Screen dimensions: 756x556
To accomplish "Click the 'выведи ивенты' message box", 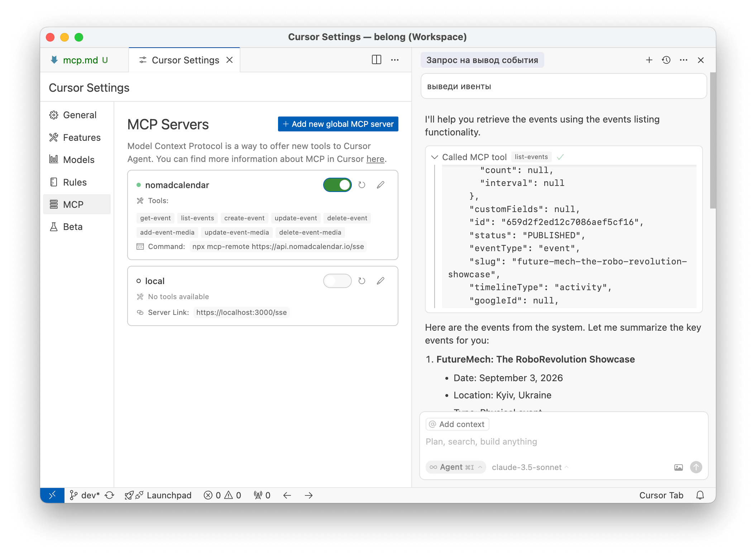I will tap(563, 86).
